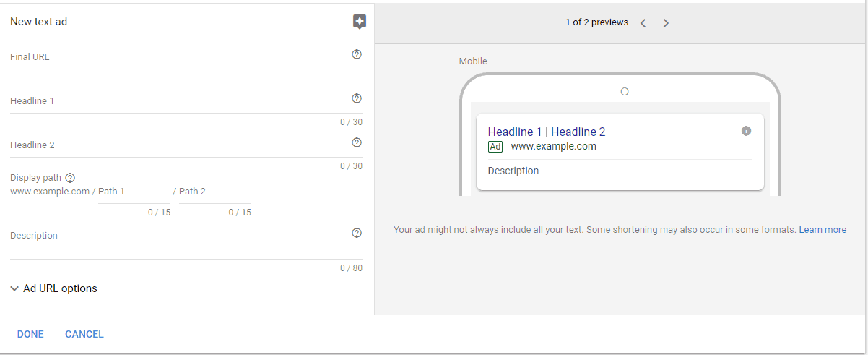Show help for Display path
The image size is (868, 355).
pyautogui.click(x=70, y=178)
